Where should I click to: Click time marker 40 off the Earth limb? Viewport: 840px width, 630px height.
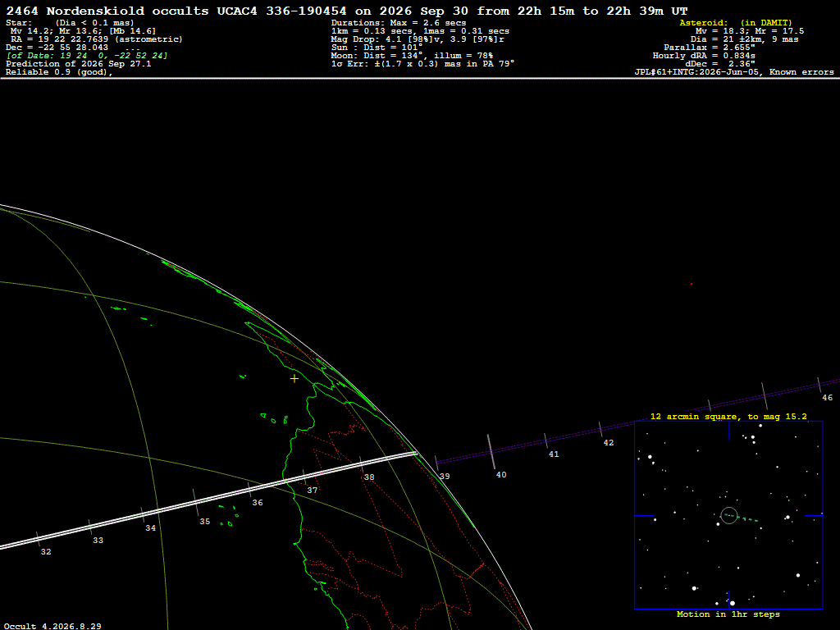point(501,475)
